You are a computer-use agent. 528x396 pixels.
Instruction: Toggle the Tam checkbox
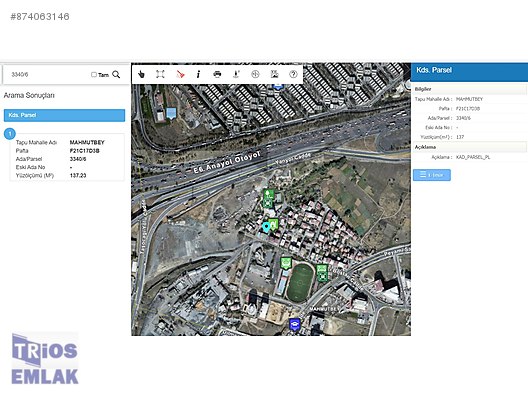(94, 74)
